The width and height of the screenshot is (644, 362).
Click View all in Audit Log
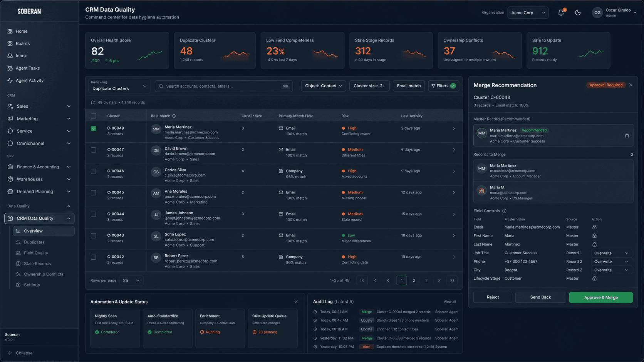point(449,302)
